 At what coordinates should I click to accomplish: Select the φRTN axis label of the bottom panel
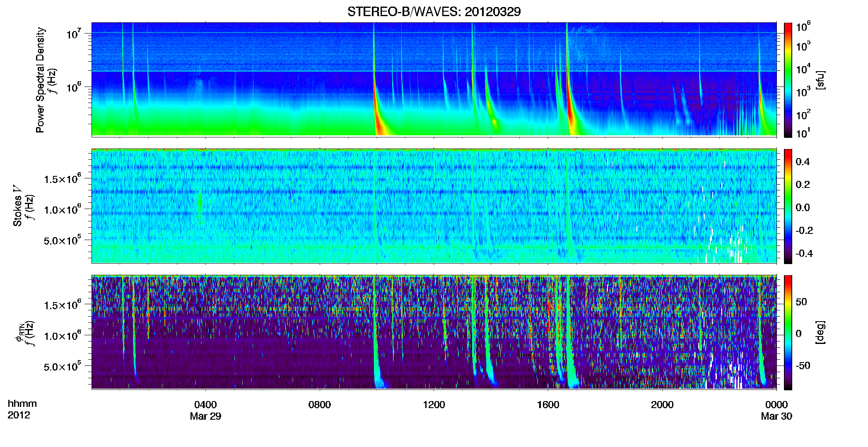coord(20,332)
